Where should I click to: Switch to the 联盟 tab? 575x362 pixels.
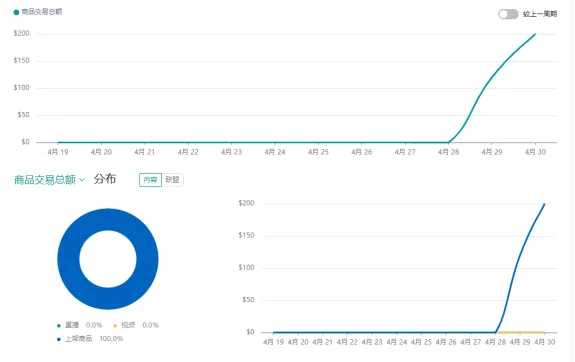[172, 180]
